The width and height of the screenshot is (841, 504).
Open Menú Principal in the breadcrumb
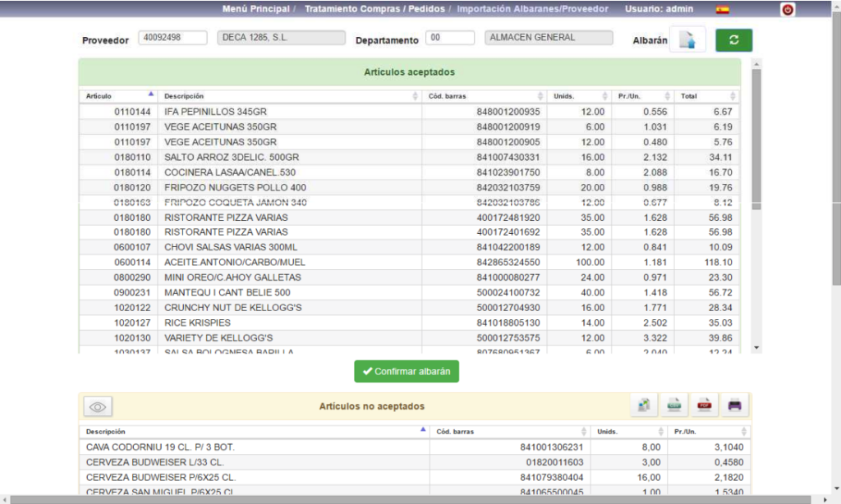click(255, 9)
